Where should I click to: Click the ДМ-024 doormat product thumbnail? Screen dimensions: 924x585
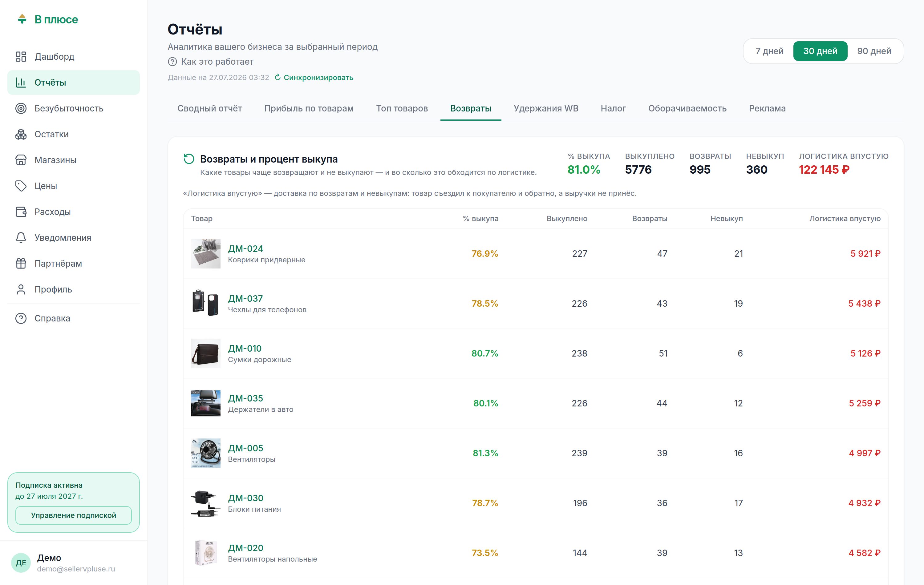click(206, 254)
